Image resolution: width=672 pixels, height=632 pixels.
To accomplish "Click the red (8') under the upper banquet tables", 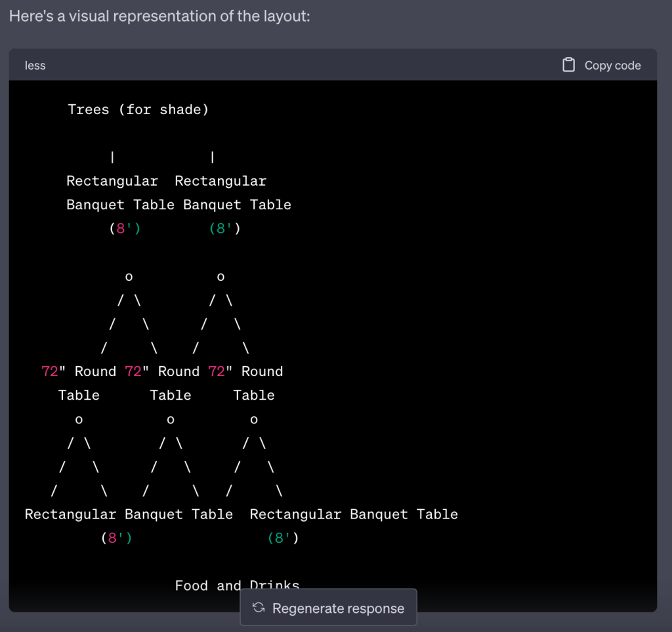I will [x=125, y=228].
